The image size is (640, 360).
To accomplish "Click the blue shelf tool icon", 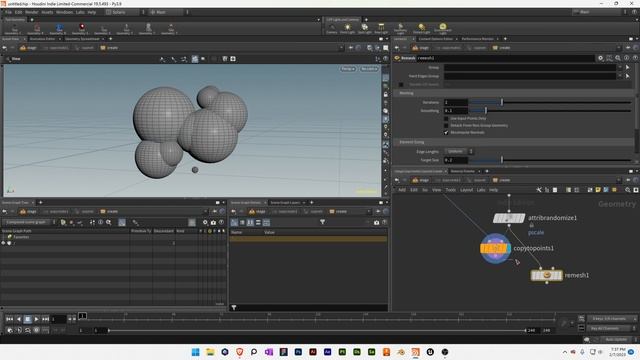I will [x=59, y=29].
